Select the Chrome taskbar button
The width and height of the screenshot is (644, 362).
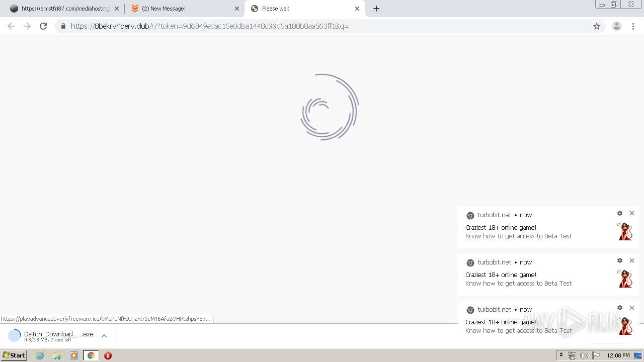point(91,355)
